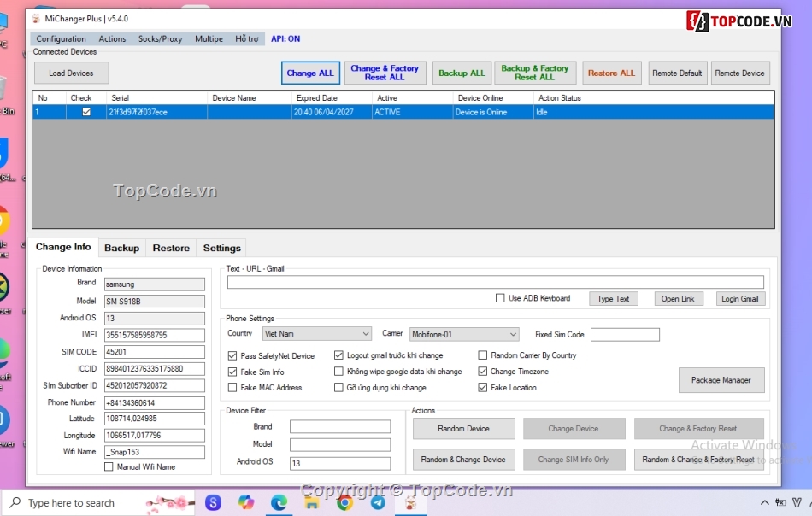Launch Microsoft Edge from the taskbar

pos(279,502)
